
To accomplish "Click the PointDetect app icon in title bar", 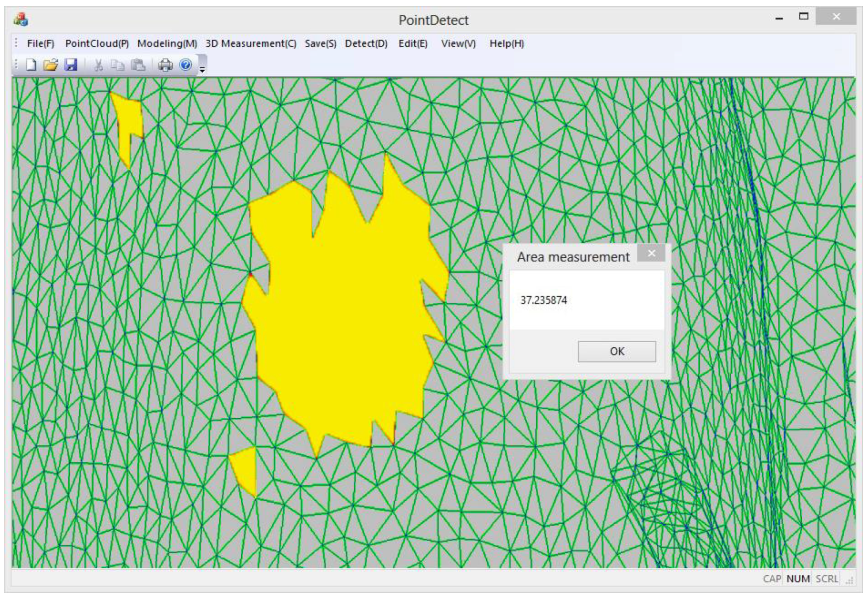I will [21, 20].
